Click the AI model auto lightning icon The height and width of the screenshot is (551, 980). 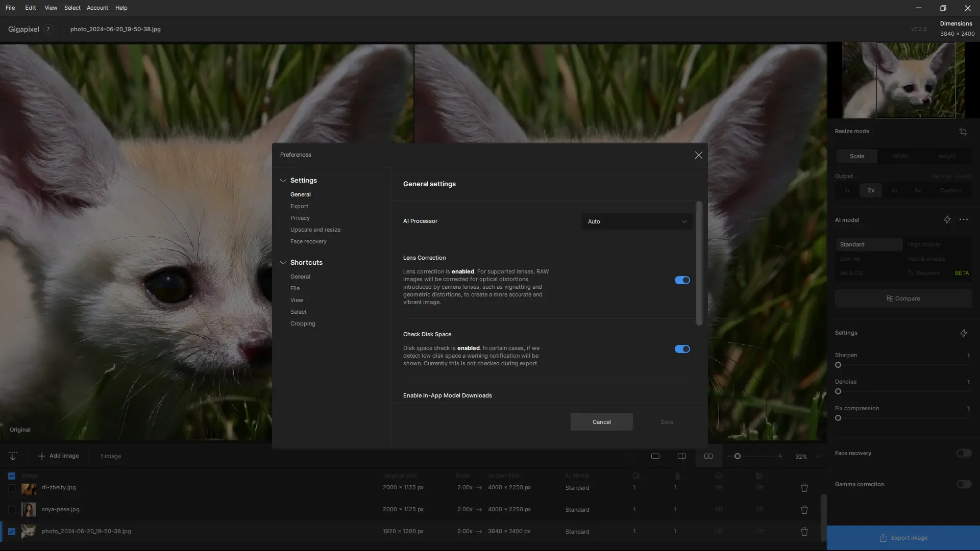pos(947,220)
